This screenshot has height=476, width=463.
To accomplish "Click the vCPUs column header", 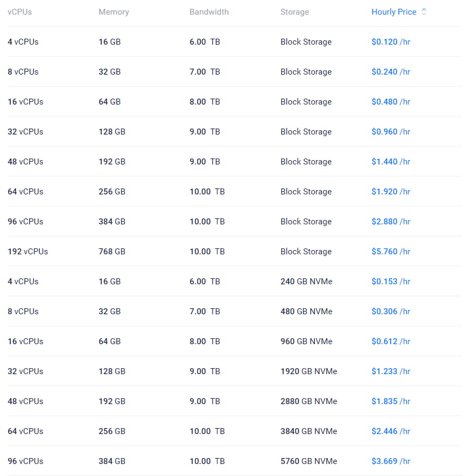I will point(20,11).
